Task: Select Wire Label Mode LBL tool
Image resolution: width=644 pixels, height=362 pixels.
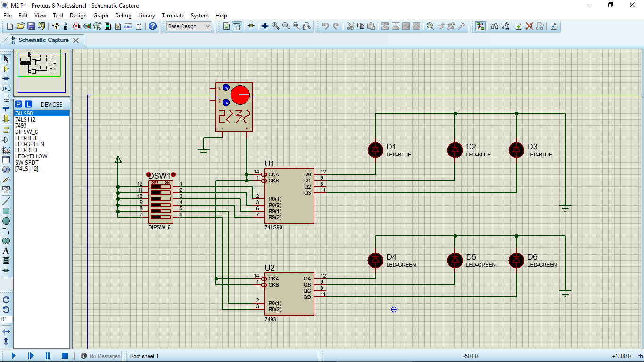Action: [x=6, y=89]
